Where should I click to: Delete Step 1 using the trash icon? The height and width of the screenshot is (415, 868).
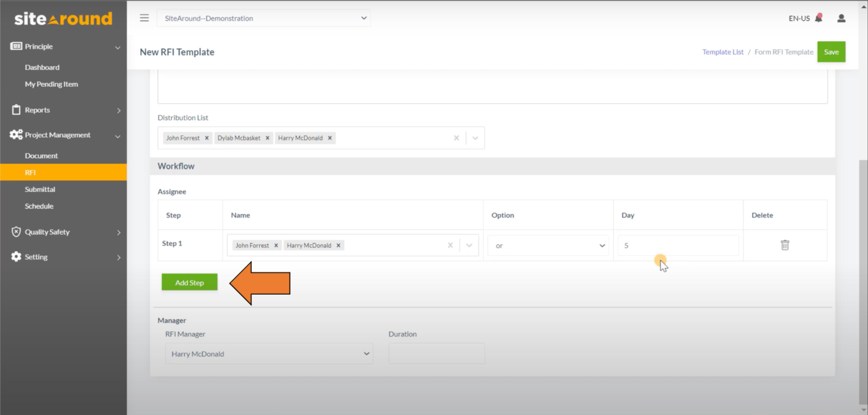tap(785, 245)
